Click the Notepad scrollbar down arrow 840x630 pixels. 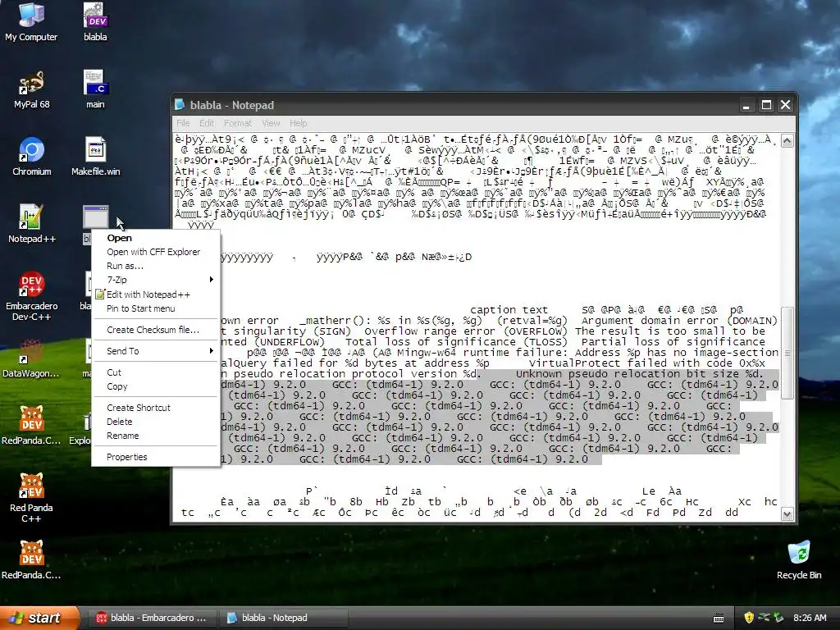tap(787, 514)
